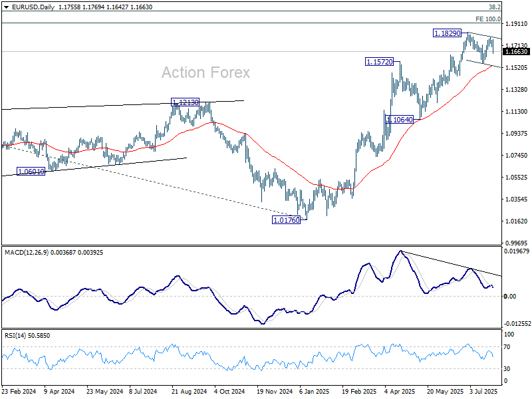
Task: Click the 1.09375 price axis value
Action: pos(517,134)
